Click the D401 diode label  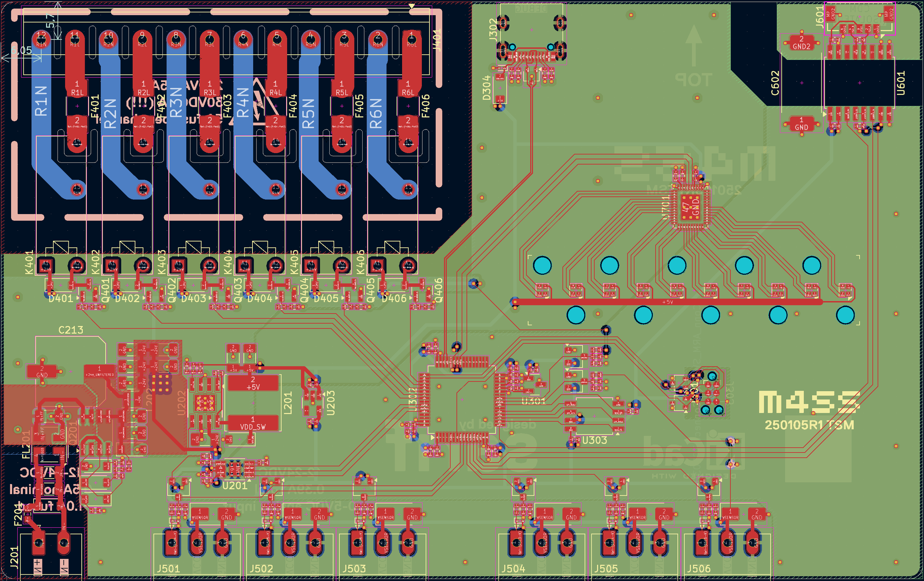[x=61, y=298]
